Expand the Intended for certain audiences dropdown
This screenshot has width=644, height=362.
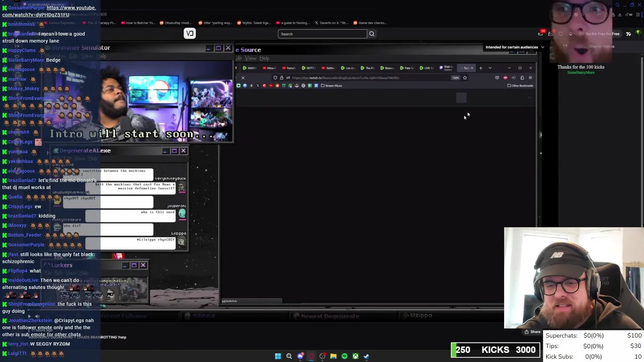tap(515, 47)
